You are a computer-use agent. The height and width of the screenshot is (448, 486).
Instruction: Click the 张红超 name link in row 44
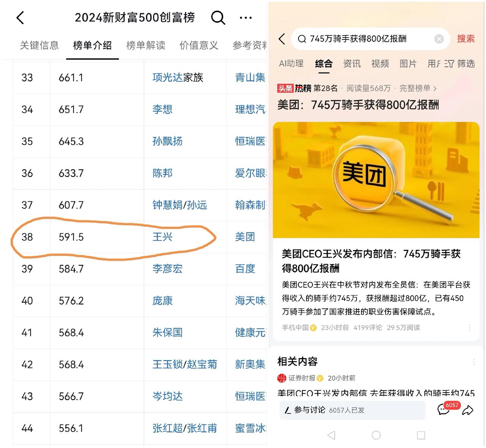(x=167, y=428)
